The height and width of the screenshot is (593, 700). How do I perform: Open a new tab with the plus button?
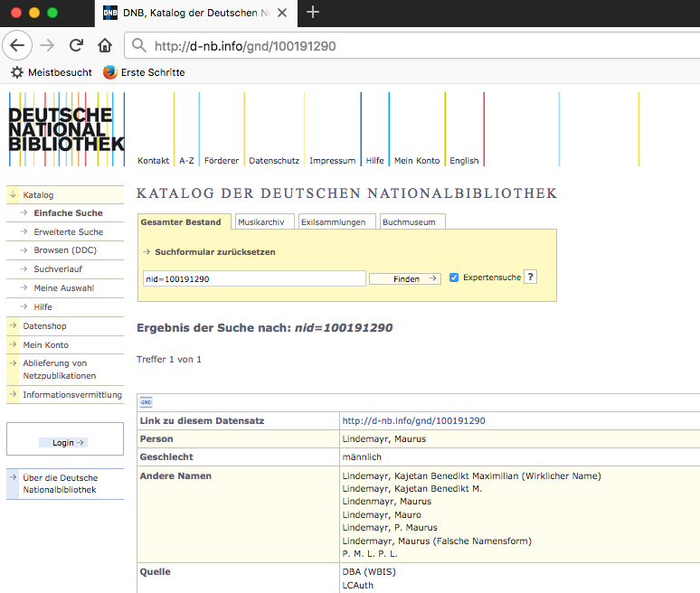point(313,12)
